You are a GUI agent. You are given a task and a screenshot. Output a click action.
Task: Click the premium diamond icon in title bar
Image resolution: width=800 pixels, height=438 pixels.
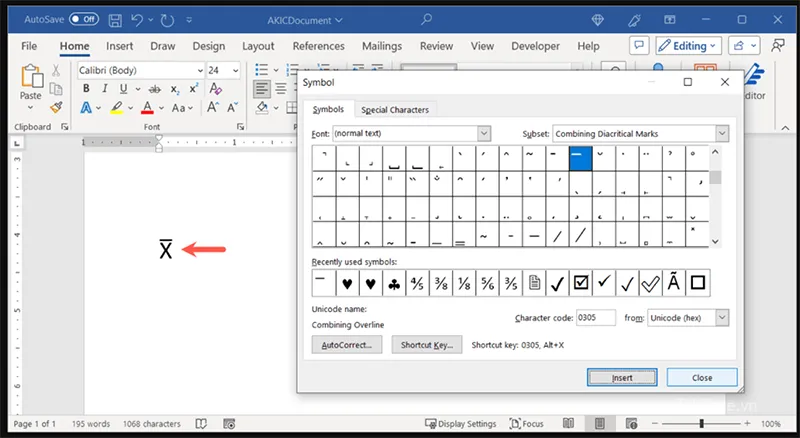[x=597, y=20]
